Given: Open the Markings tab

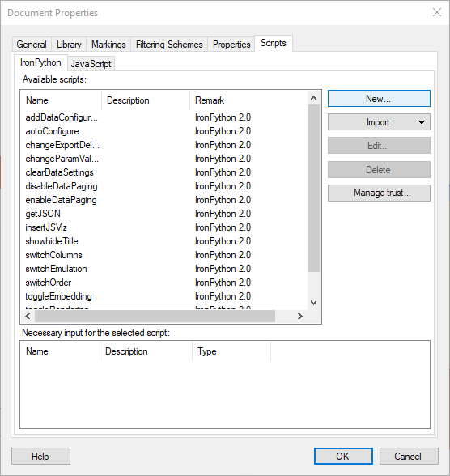Looking at the screenshot, I should (108, 45).
